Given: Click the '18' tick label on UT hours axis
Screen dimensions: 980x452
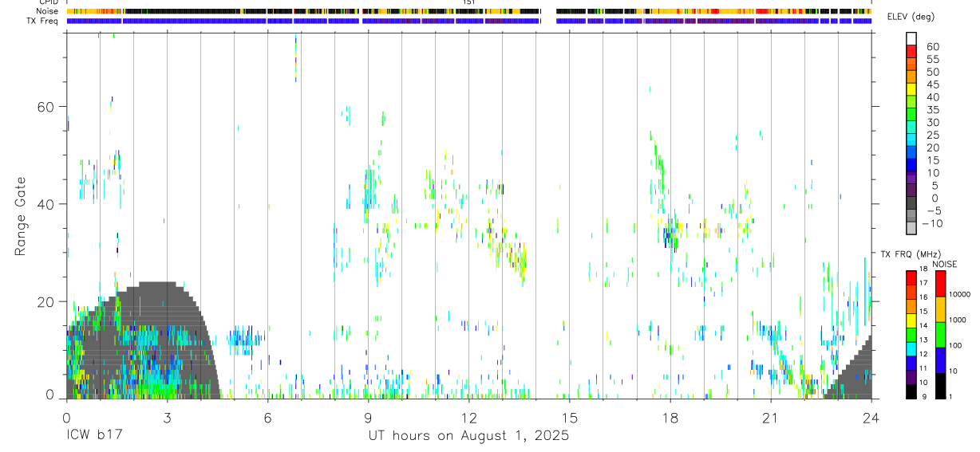Looking at the screenshot, I should click(670, 417).
